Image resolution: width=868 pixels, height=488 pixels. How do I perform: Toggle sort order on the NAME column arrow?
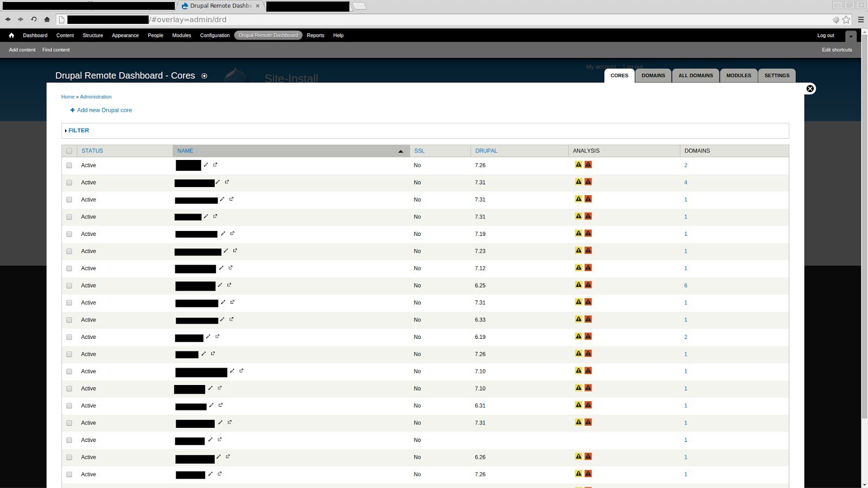pos(400,151)
